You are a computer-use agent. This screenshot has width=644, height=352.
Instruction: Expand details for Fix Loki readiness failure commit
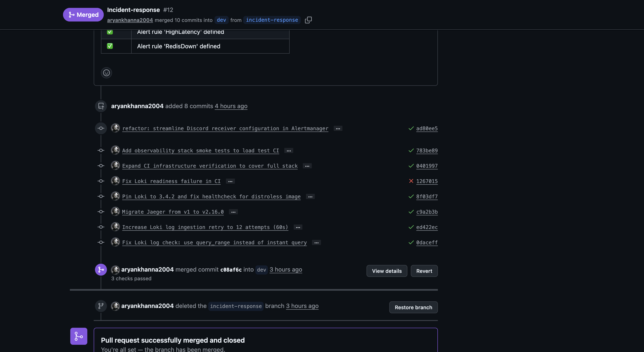[230, 181]
